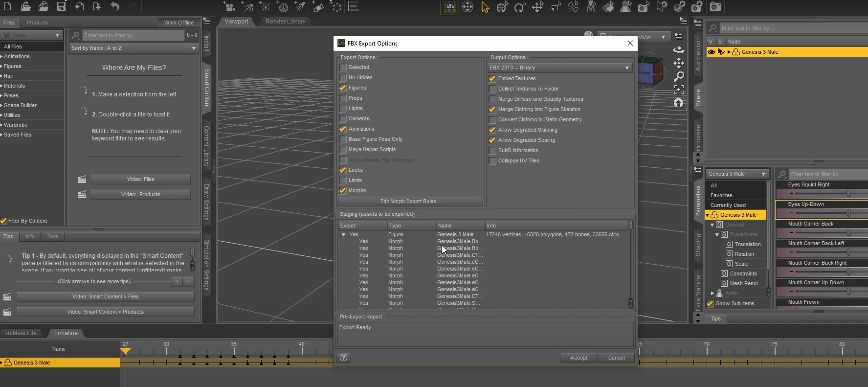Select the Translate tool in the toolbar
This screenshot has height=387, width=868.
537,7
